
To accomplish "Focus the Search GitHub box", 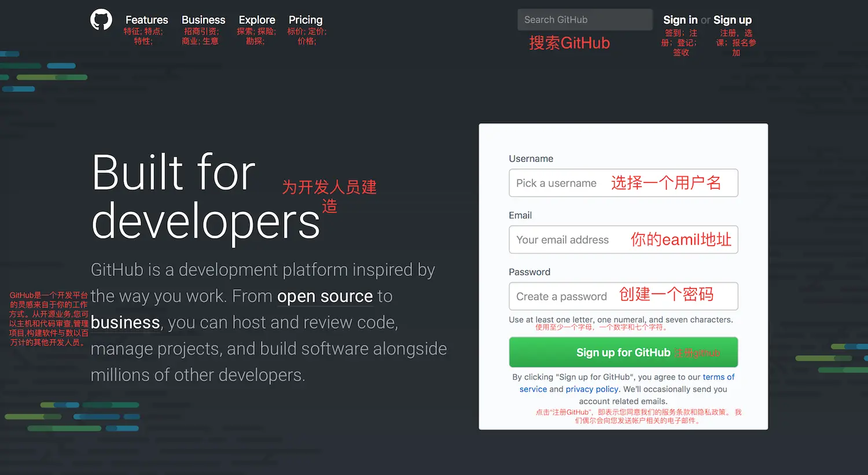I will pos(585,20).
